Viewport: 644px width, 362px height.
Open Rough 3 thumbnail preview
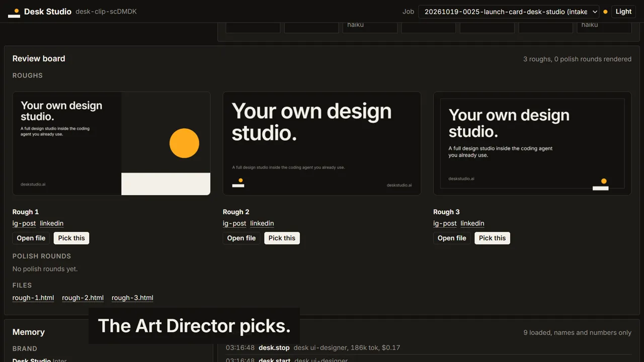click(532, 143)
